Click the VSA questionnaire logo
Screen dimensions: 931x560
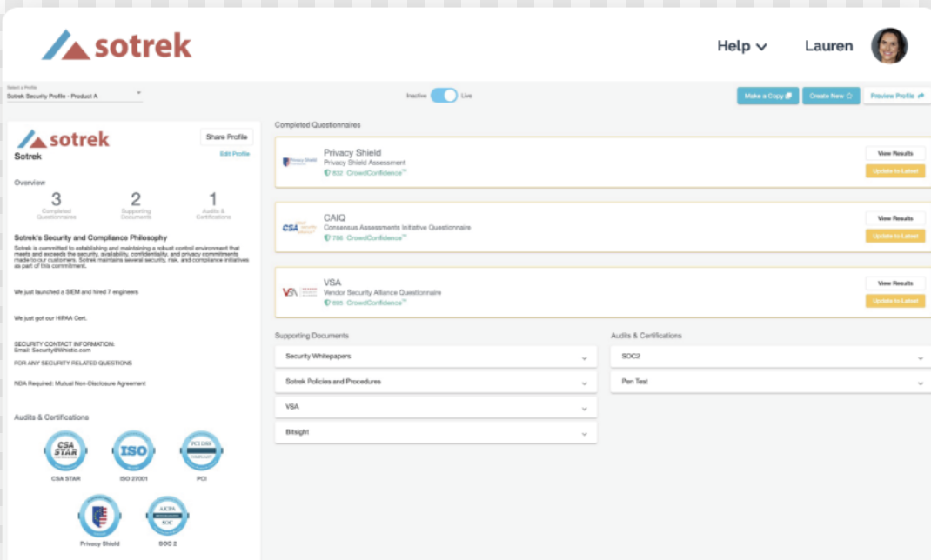(300, 292)
